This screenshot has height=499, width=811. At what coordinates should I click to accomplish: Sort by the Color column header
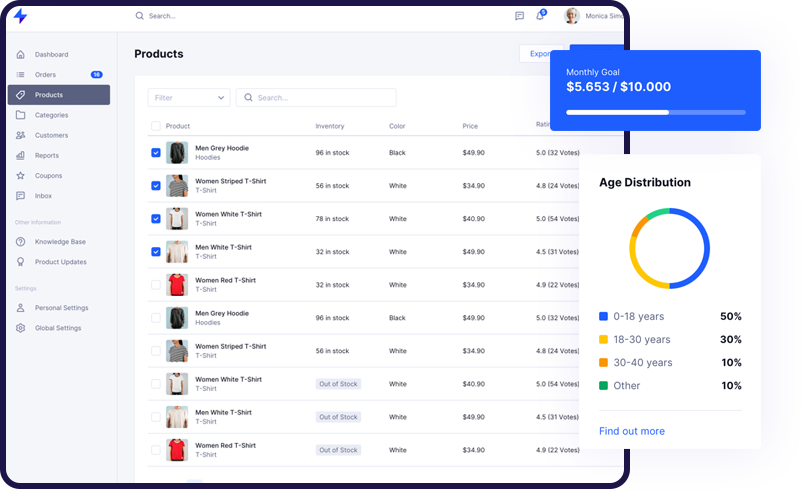pyautogui.click(x=397, y=126)
